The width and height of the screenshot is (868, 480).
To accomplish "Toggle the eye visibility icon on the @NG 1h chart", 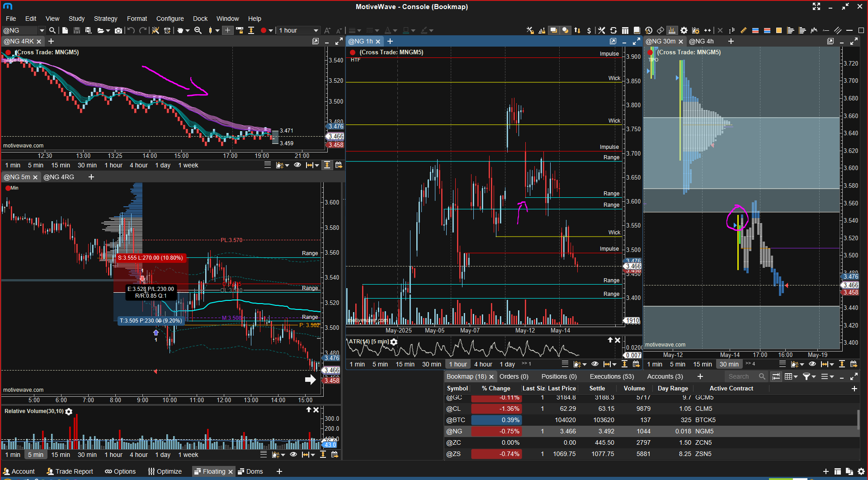I will [x=595, y=364].
